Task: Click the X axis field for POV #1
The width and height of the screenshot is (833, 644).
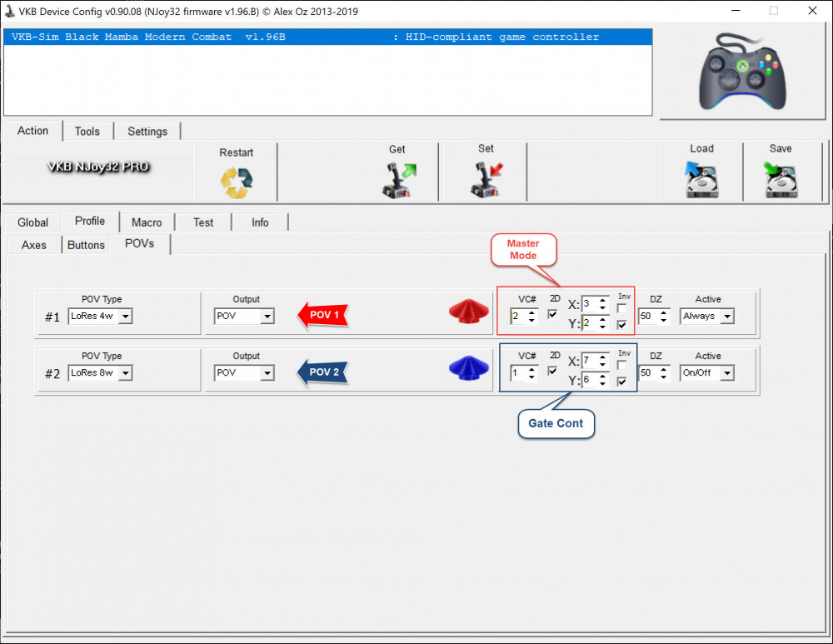Action: [590, 304]
